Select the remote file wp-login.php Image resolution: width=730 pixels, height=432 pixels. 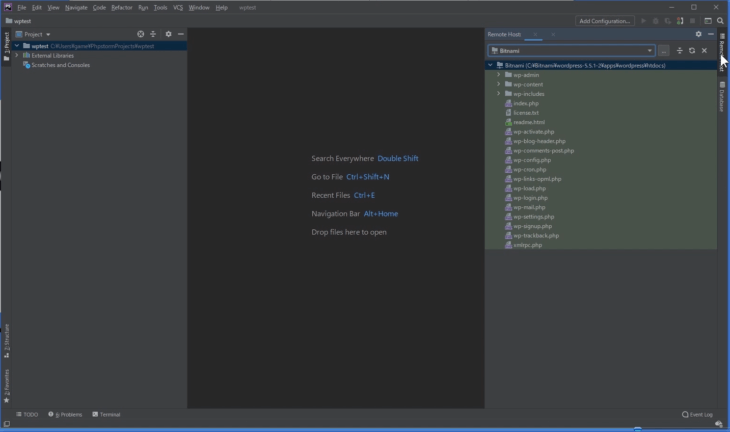pos(530,197)
